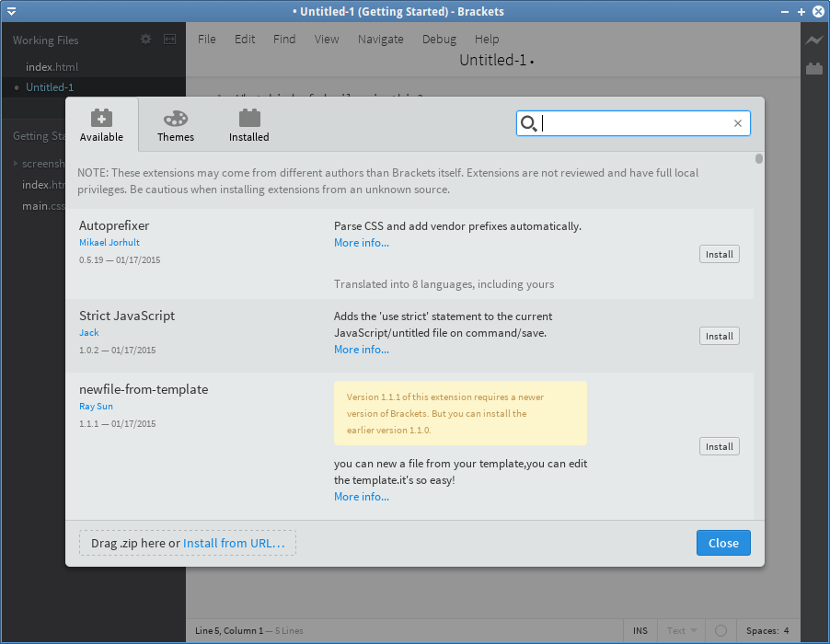
Task: Click the extension list scrollbar thumb
Action: tap(759, 159)
